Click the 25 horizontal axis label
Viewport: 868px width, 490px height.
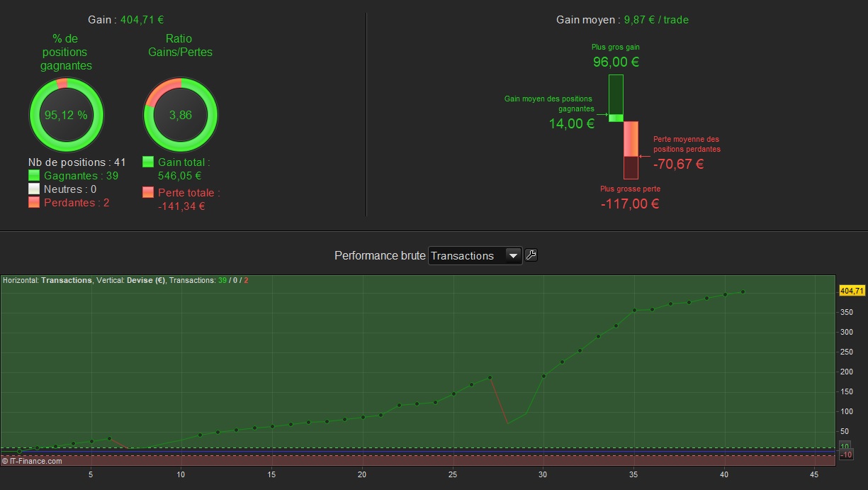(x=453, y=475)
